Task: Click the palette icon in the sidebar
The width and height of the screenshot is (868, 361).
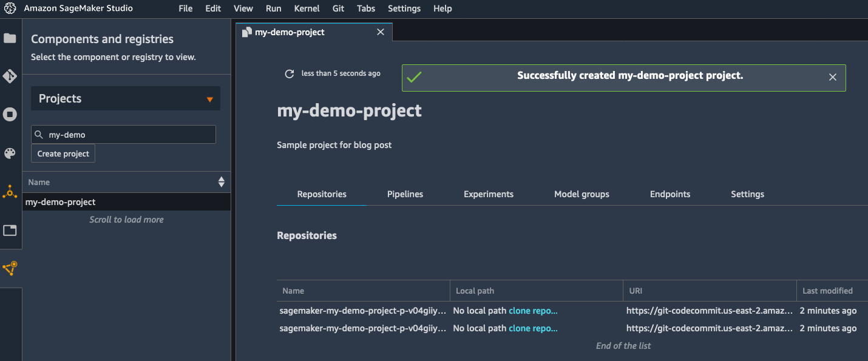Action: tap(10, 153)
